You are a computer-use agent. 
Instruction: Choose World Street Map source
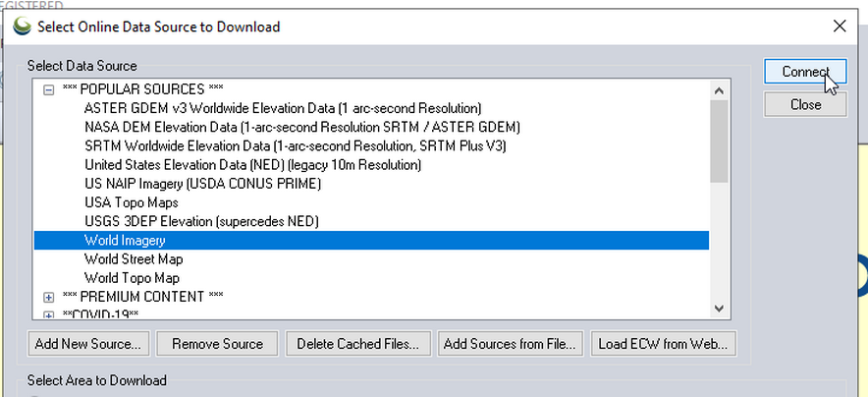134,259
